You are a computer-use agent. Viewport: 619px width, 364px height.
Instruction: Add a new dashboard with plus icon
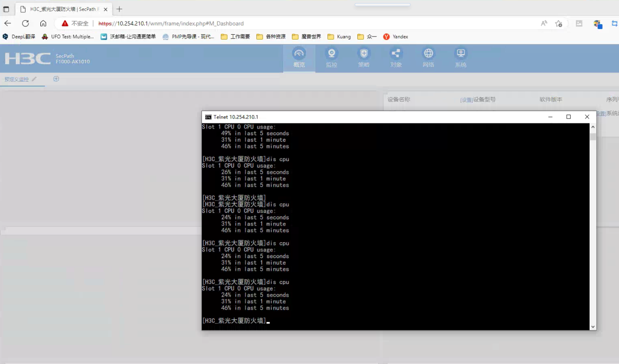click(56, 79)
